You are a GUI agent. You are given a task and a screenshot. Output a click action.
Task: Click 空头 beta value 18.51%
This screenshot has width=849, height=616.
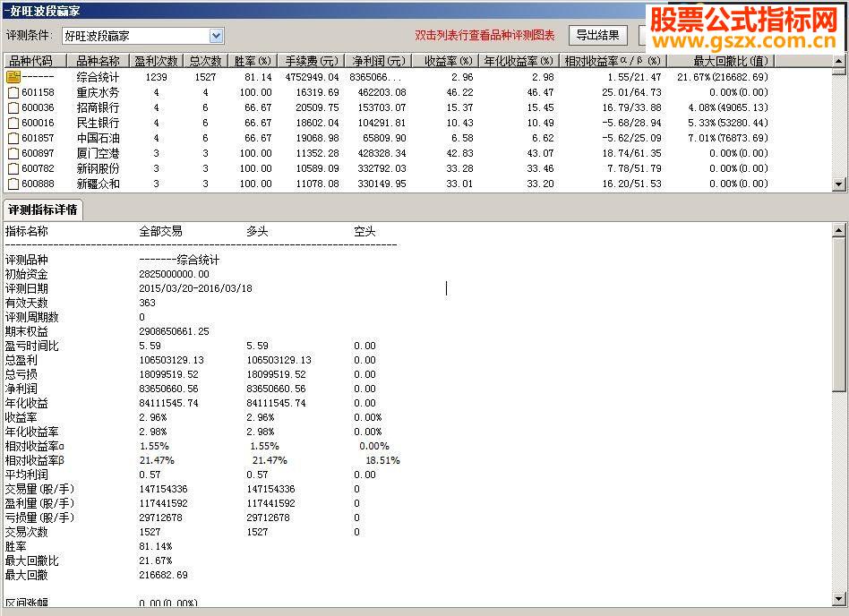(x=382, y=460)
